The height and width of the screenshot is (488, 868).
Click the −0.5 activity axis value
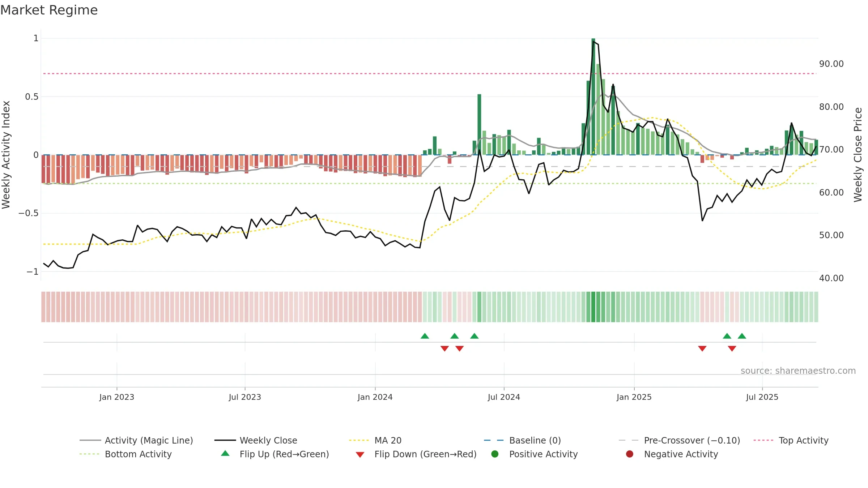tap(29, 213)
